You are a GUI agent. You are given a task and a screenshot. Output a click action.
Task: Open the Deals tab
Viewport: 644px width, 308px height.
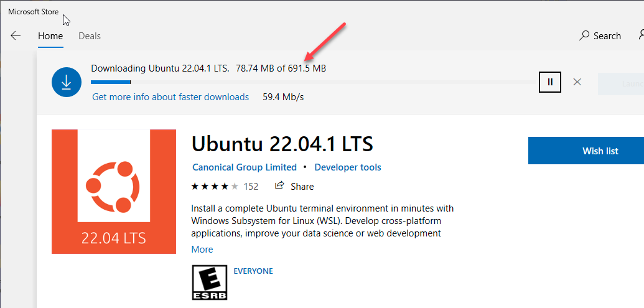tap(90, 36)
